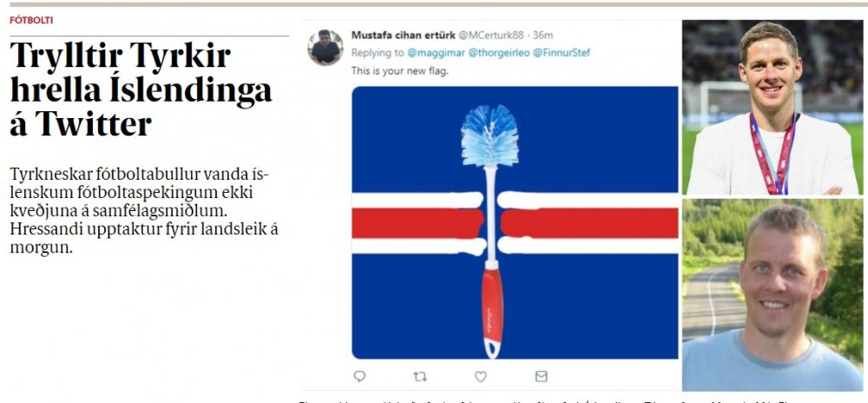
Task: Click the retweet arrows icon
Action: pyautogui.click(x=420, y=376)
